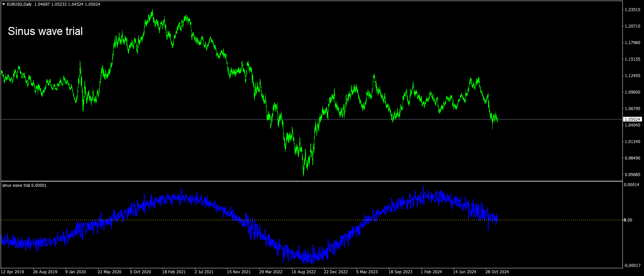Click the 29 Mar 2022 date label
The width and height of the screenshot is (644, 276).
tap(271, 272)
